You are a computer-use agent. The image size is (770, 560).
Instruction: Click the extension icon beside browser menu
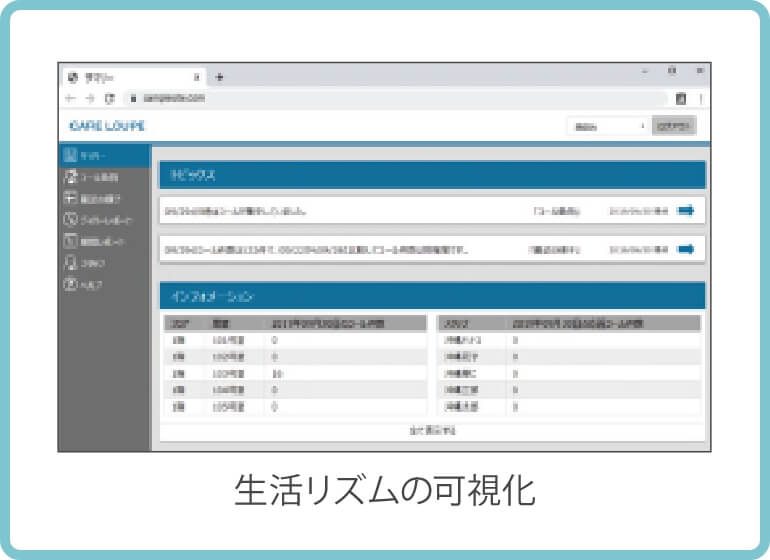(681, 98)
